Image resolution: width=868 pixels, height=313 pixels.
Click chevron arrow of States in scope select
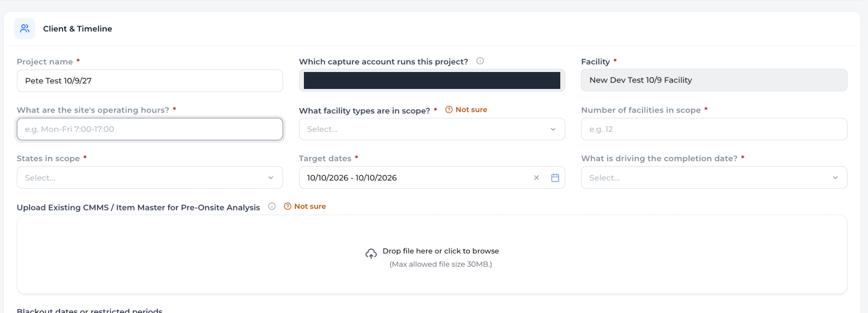pyautogui.click(x=271, y=177)
